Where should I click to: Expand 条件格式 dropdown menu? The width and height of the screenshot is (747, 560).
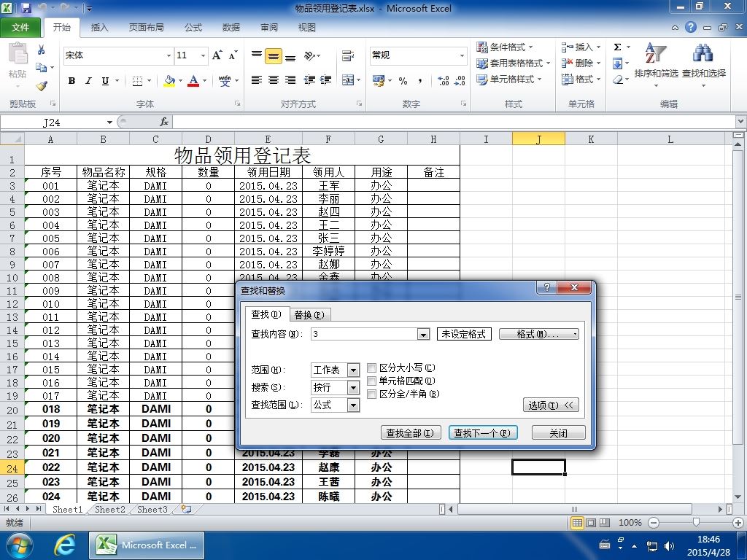(x=505, y=47)
